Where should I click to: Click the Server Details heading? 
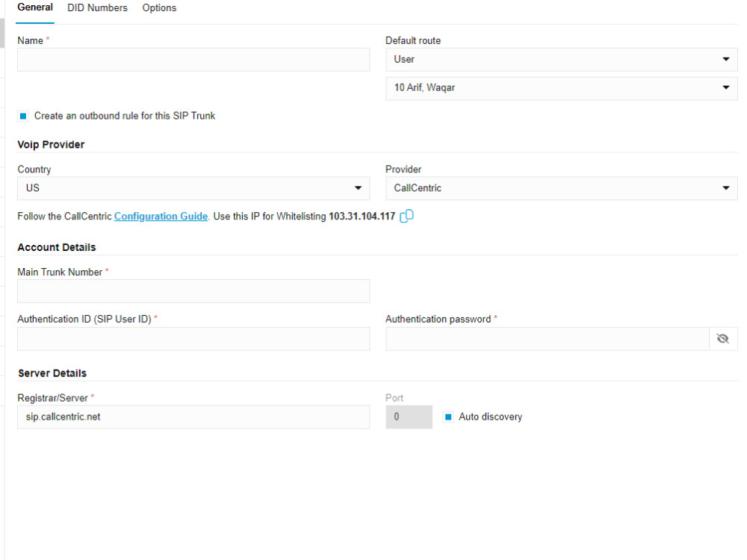tap(52, 373)
